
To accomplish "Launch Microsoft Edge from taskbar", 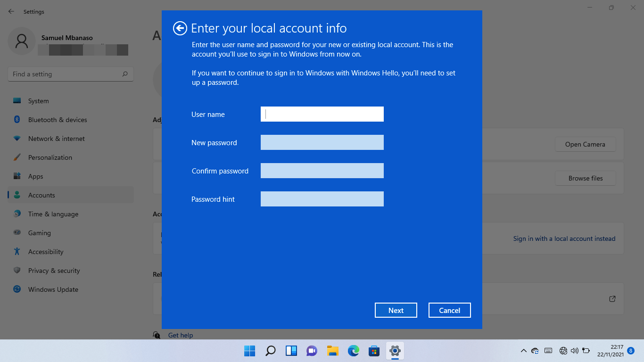I will [354, 351].
